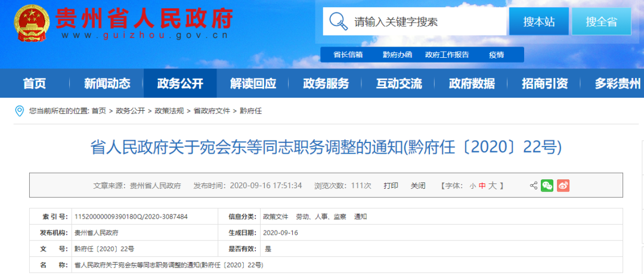Set font size to 小
Image resolution: width=644 pixels, height=274 pixels.
tap(473, 186)
